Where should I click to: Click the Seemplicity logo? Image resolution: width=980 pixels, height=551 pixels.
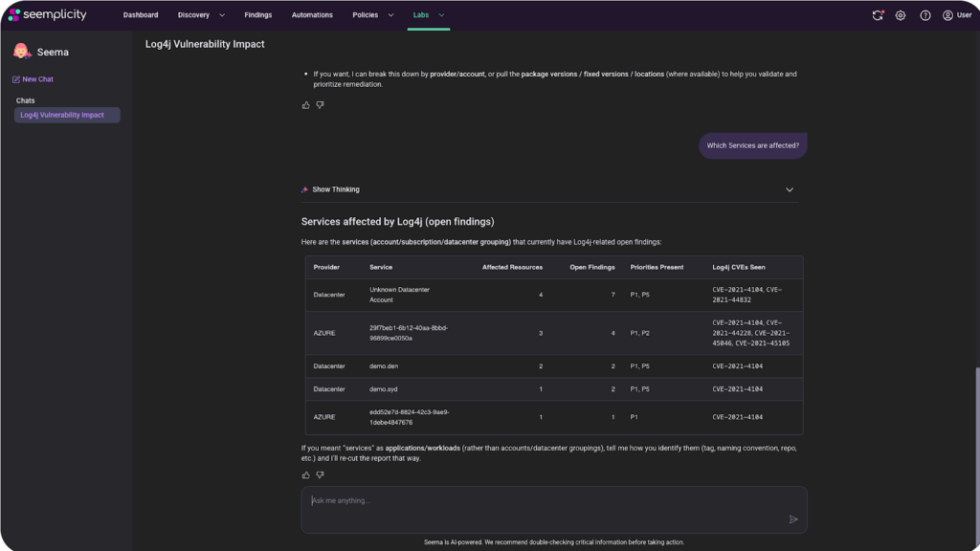click(48, 14)
